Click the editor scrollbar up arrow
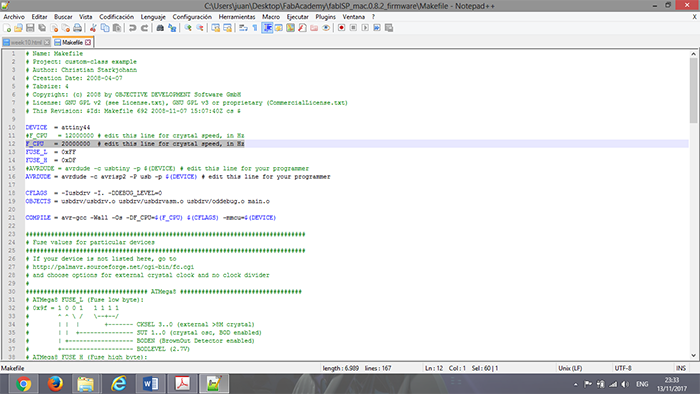The image size is (700, 394). 693,54
